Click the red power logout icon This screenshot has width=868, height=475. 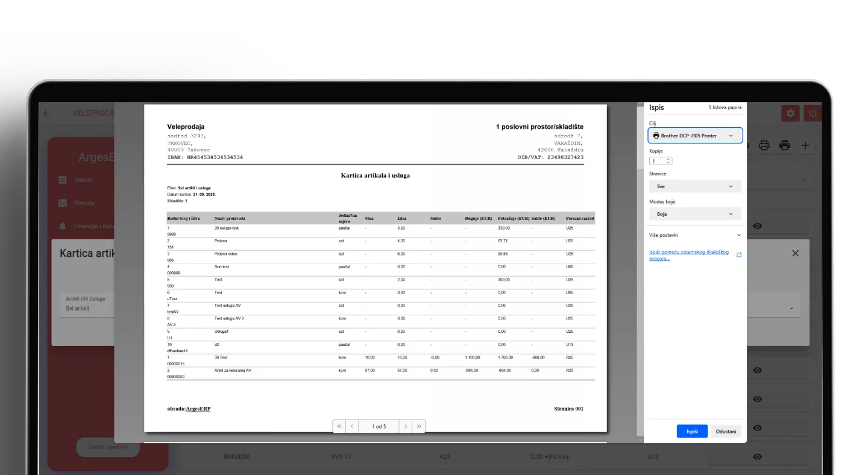pyautogui.click(x=813, y=113)
